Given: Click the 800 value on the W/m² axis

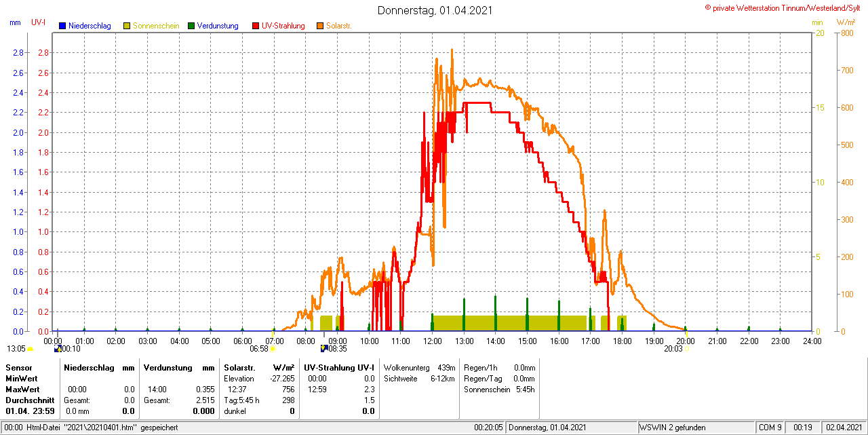Looking at the screenshot, I should point(846,33).
